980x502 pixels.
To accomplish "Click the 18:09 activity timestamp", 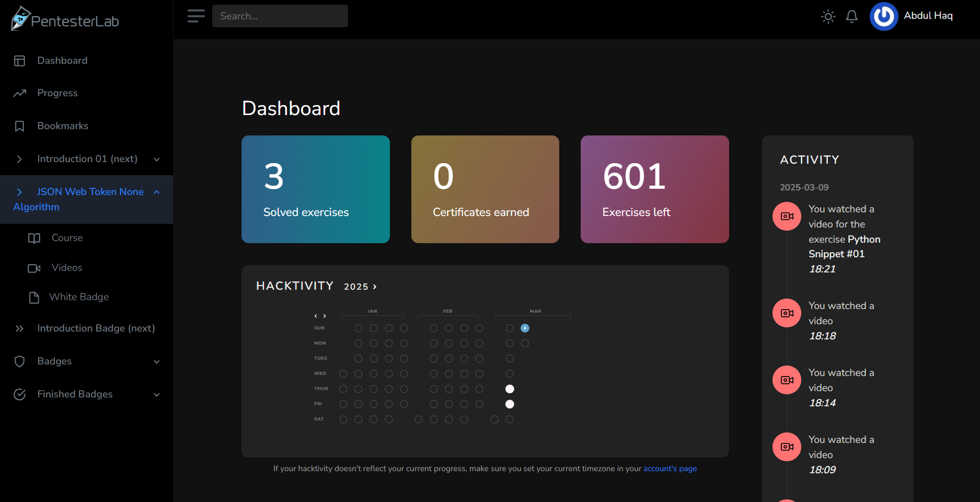I will point(823,470).
